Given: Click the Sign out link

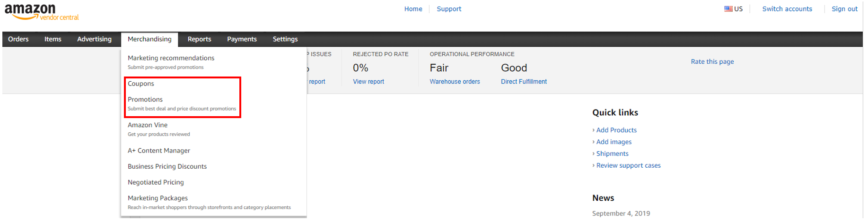Looking at the screenshot, I should (x=844, y=9).
